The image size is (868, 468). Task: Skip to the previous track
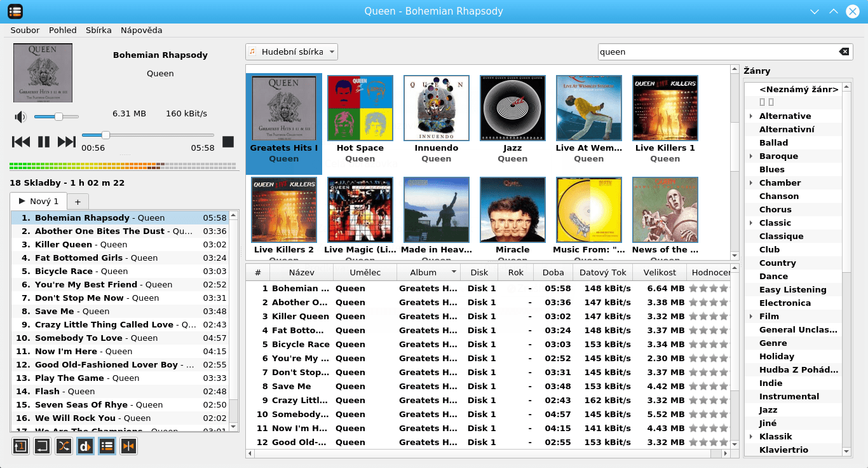[20, 142]
